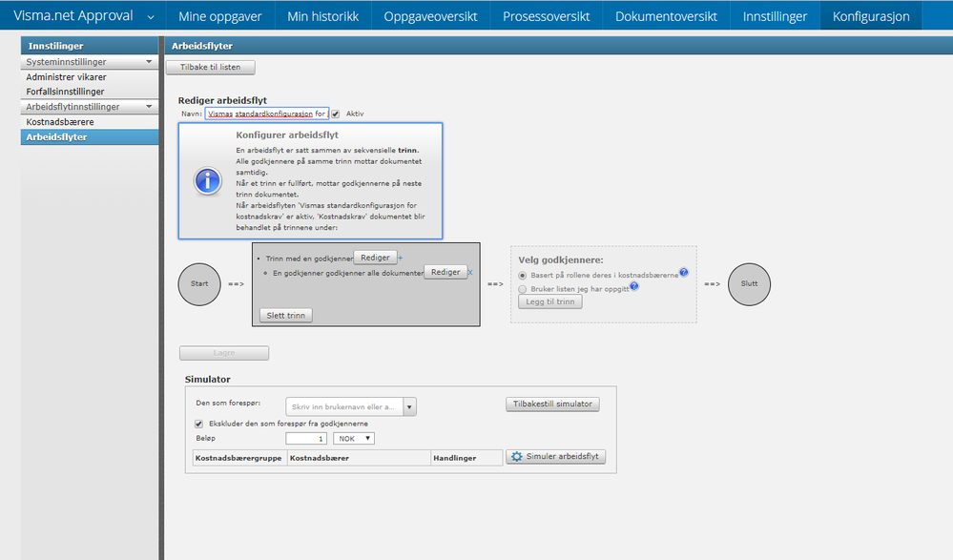
Task: Click gear icon on Simuler arbeidsflyt
Action: (517, 457)
